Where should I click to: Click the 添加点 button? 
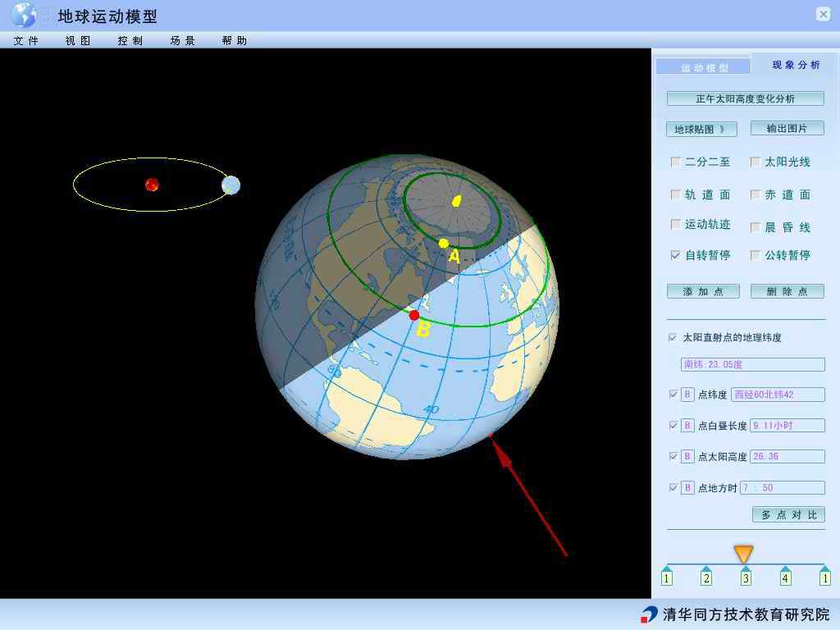703,291
